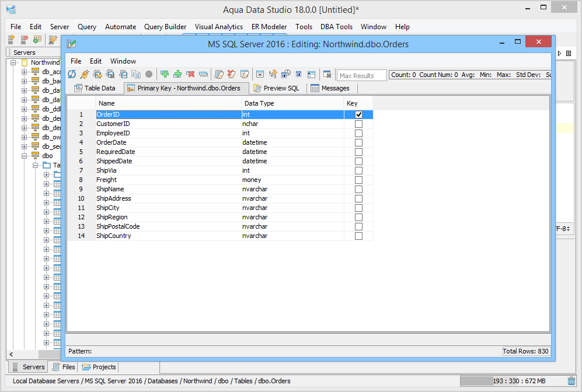
Task: Click the table tools icon before Max Results
Action: [327, 74]
